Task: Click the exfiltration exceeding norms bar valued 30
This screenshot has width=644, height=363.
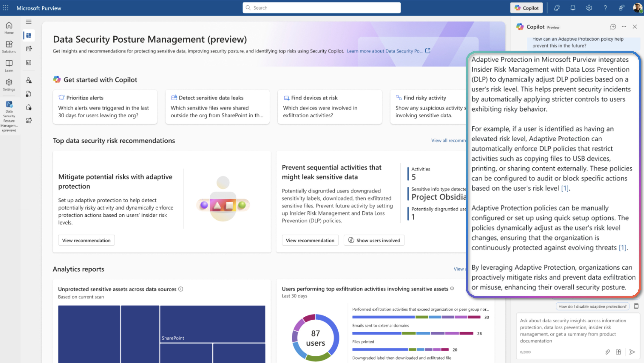Action: (416, 317)
